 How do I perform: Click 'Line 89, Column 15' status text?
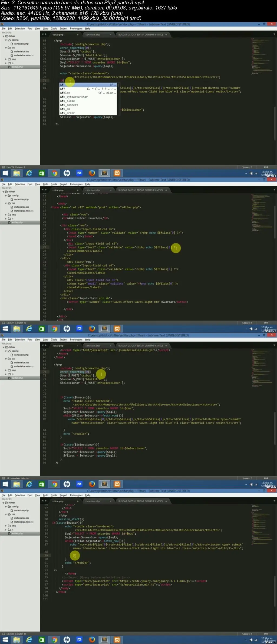click(x=16, y=634)
